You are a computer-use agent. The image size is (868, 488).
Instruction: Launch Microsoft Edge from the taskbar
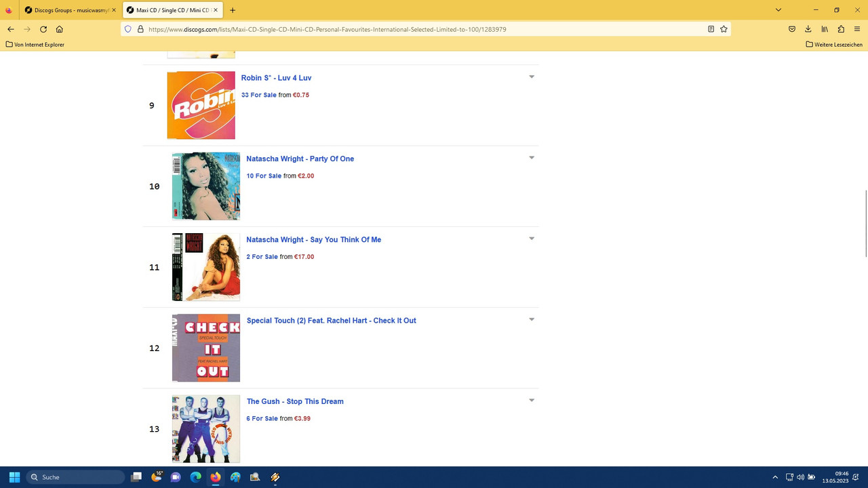click(195, 477)
